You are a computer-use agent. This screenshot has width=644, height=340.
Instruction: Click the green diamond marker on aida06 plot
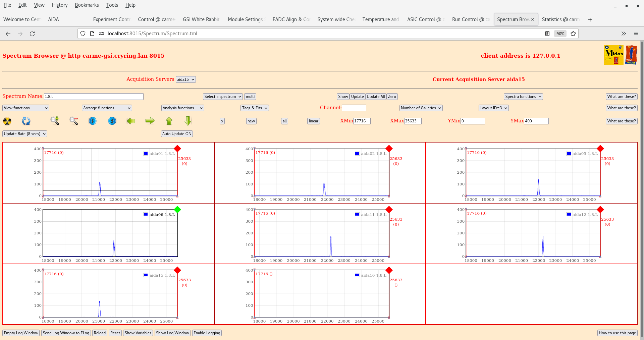coord(177,210)
